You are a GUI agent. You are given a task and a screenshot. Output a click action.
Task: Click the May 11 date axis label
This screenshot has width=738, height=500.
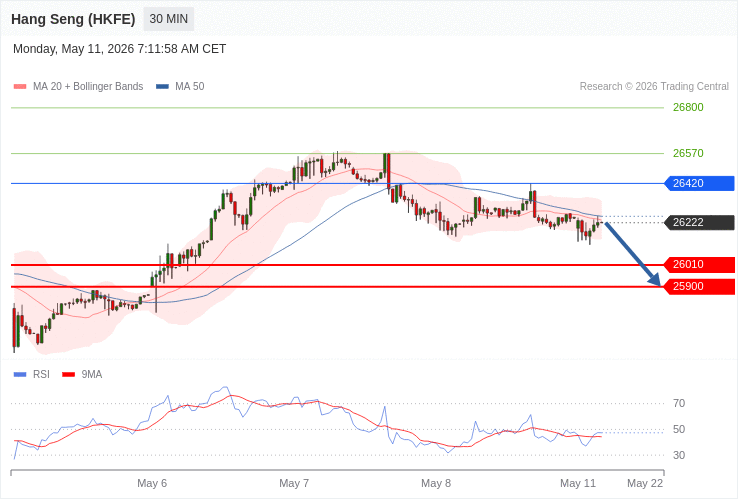tap(578, 484)
